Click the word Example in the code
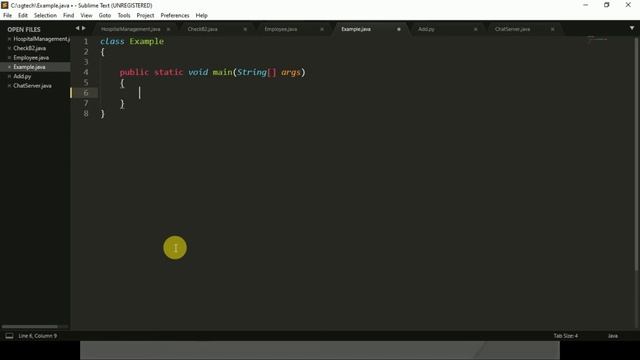Viewport: 640px width, 360px height. point(147,41)
